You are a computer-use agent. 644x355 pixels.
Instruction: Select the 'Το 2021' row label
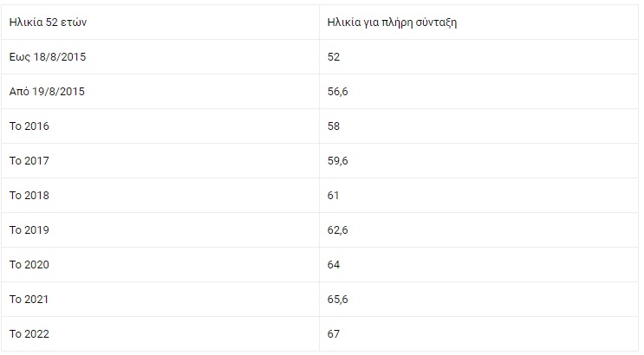[x=29, y=299]
